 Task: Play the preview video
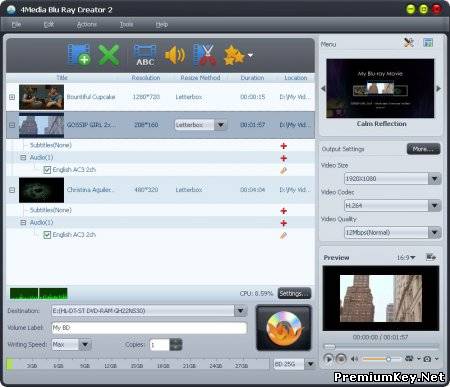point(328,359)
